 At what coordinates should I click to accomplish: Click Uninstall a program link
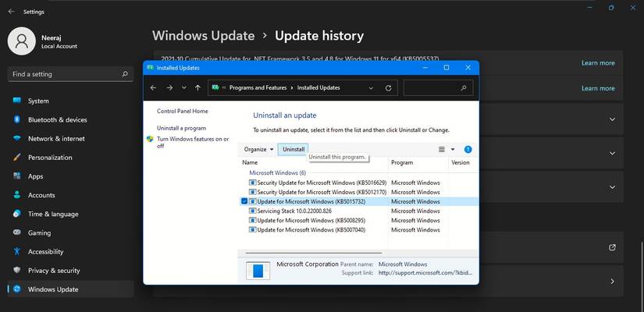coord(182,129)
